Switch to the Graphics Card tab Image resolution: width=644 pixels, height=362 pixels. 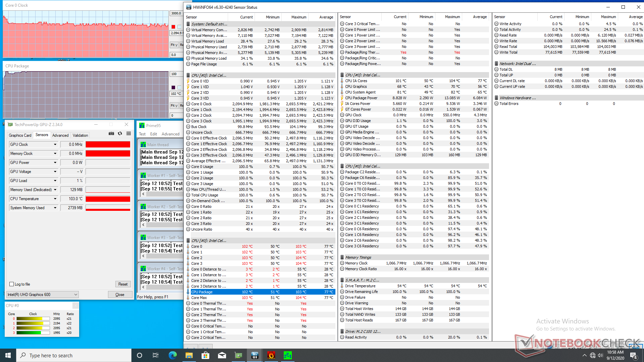tap(20, 135)
